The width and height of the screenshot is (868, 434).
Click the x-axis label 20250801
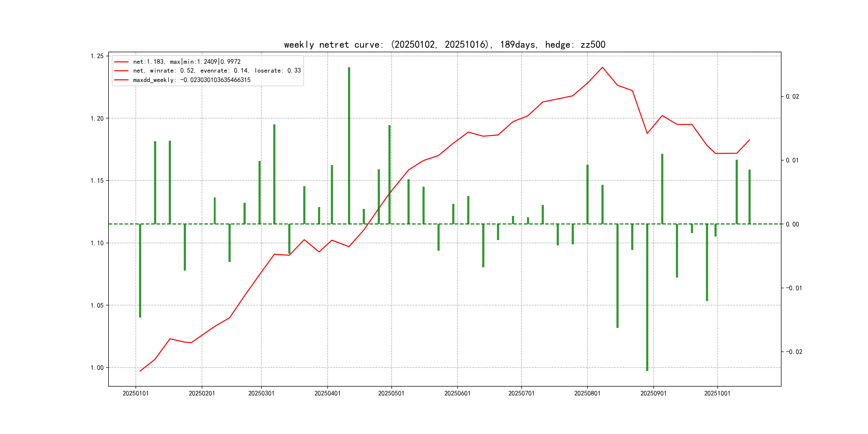pyautogui.click(x=587, y=393)
